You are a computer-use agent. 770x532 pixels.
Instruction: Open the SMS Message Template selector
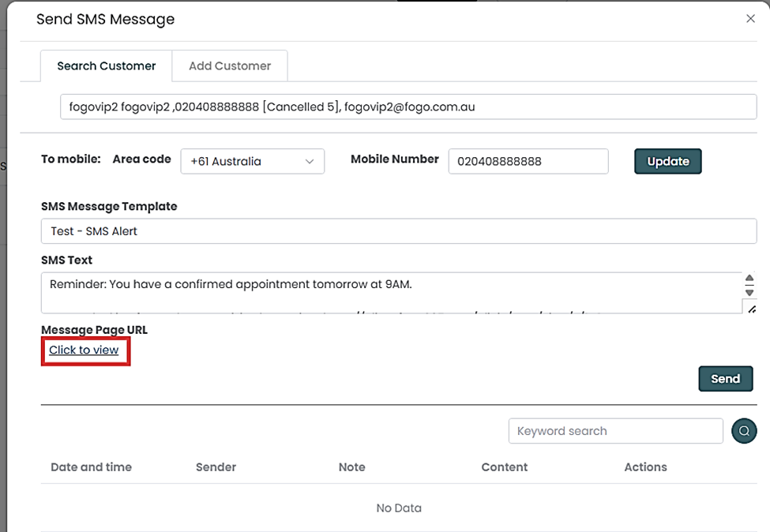[398, 231]
